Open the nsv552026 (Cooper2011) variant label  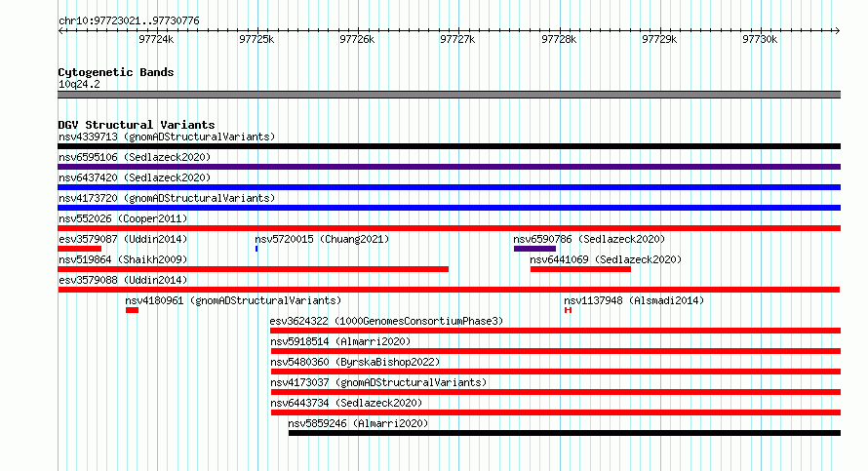coord(123,218)
